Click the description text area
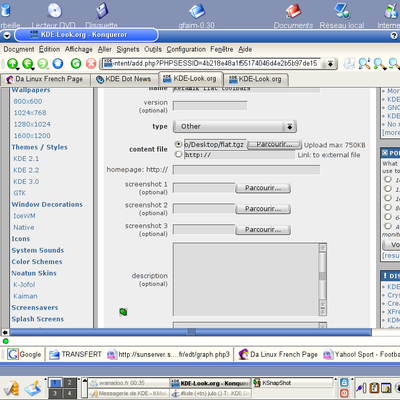 [x=246, y=279]
